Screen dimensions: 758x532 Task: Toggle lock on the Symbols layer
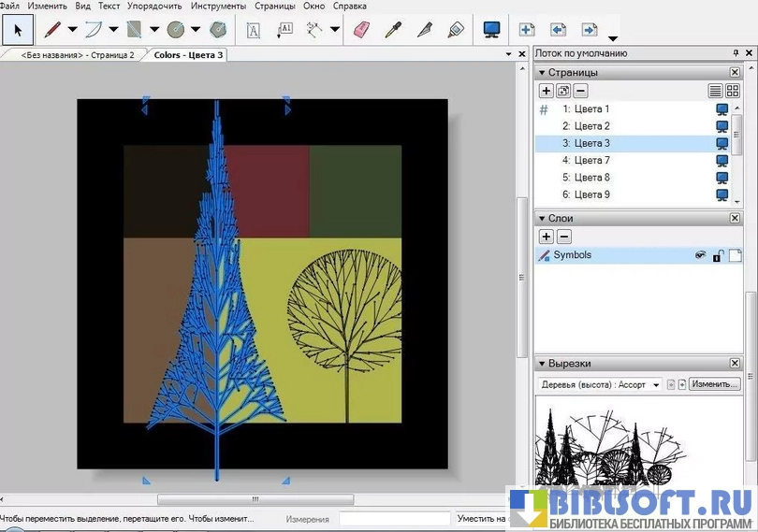coord(717,255)
